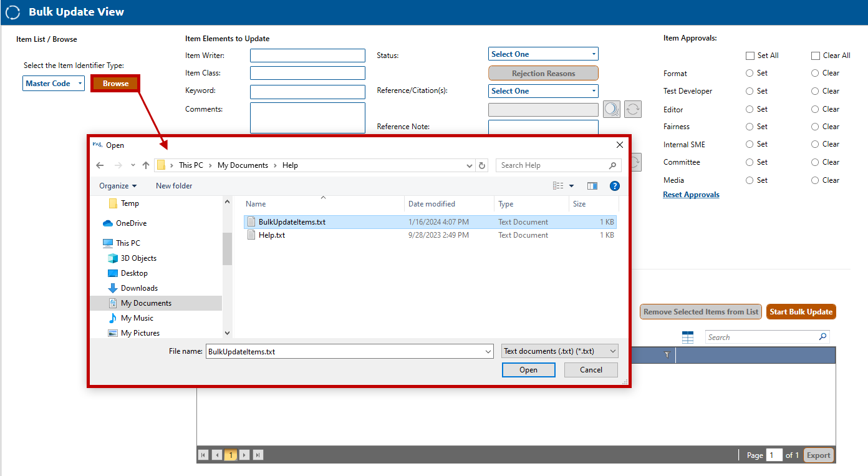Go up one folder level in Open dialog
The height and width of the screenshot is (476, 868).
[146, 165]
